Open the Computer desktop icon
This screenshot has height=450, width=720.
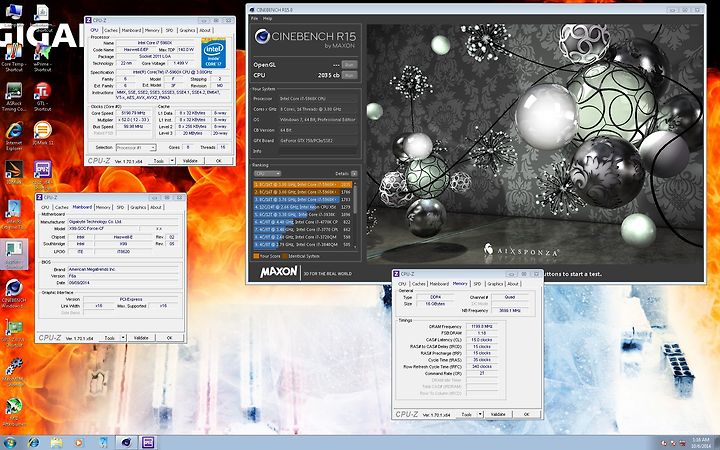click(x=14, y=14)
